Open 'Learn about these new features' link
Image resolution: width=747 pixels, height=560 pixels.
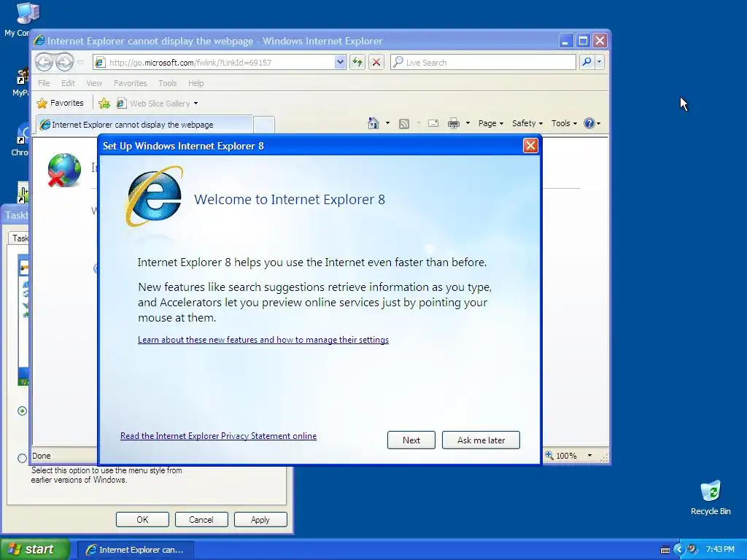tap(263, 340)
